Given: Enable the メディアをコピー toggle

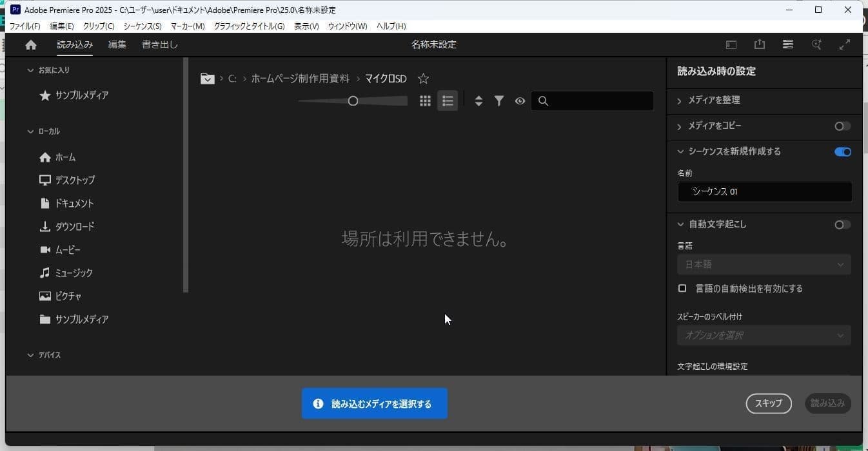Looking at the screenshot, I should [x=842, y=126].
